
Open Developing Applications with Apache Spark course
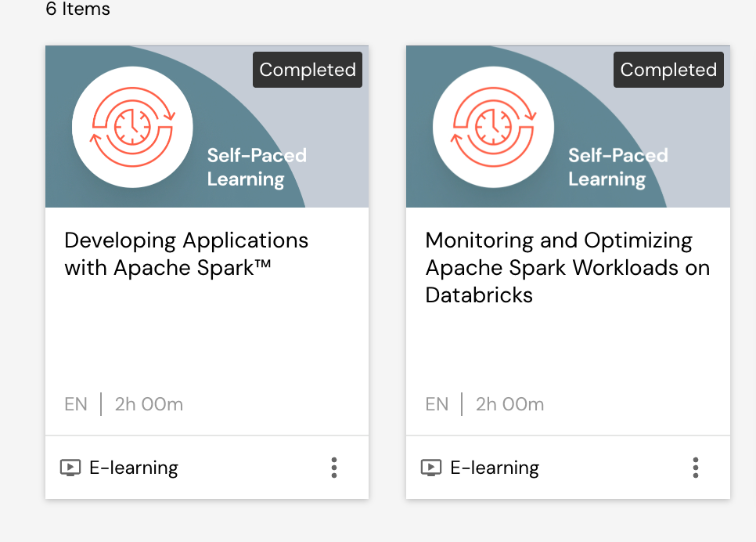186,254
